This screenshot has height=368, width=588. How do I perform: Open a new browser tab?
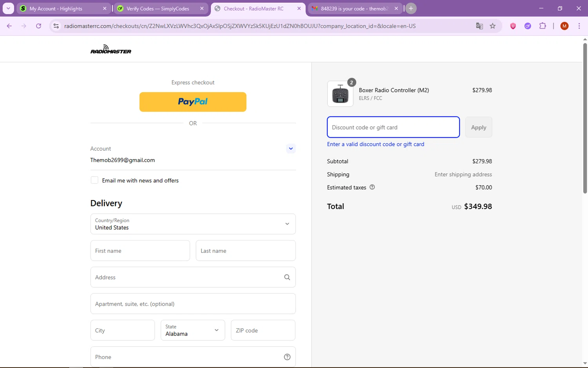pos(411,8)
